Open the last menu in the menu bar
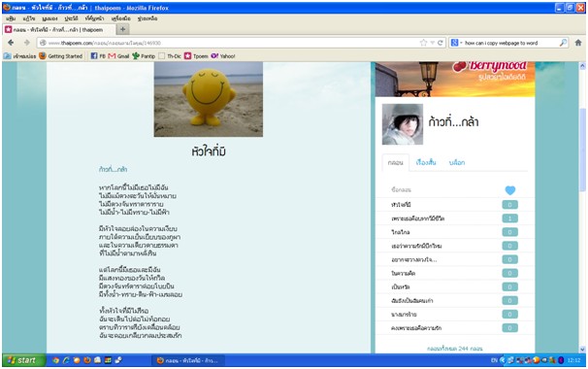Image resolution: width=588 pixels, height=369 pixels. pos(147,18)
